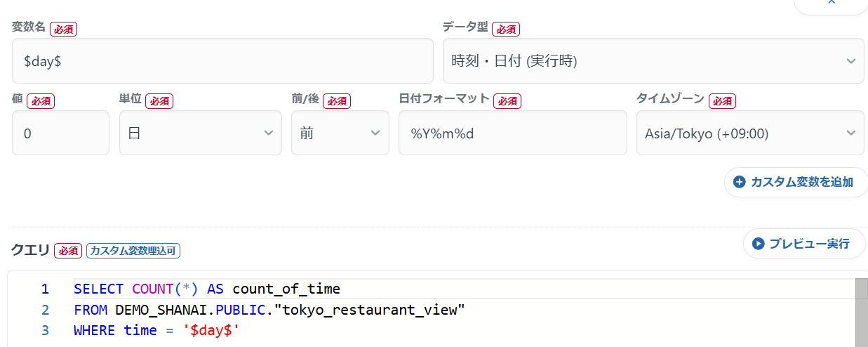Image resolution: width=868 pixels, height=347 pixels.
Task: Place cursor on SELECT COUNT(*) query line
Action: point(207,289)
